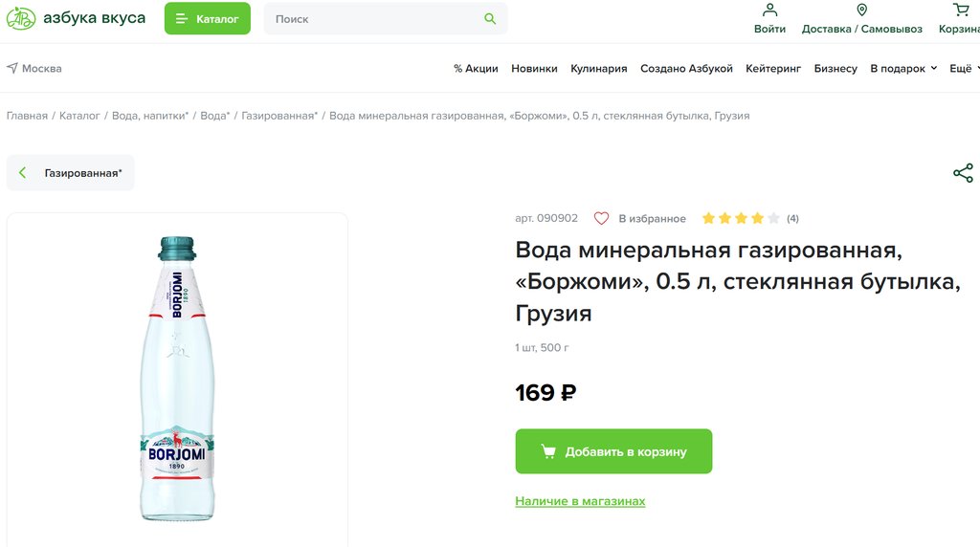The height and width of the screenshot is (547, 980).
Task: Click the share icon
Action: (962, 173)
